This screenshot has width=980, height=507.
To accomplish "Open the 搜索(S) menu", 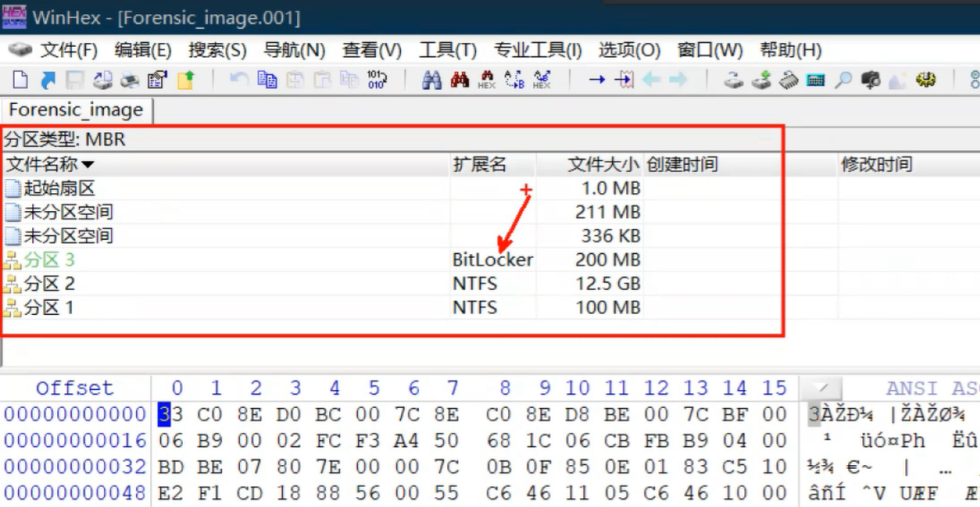I will tap(218, 50).
